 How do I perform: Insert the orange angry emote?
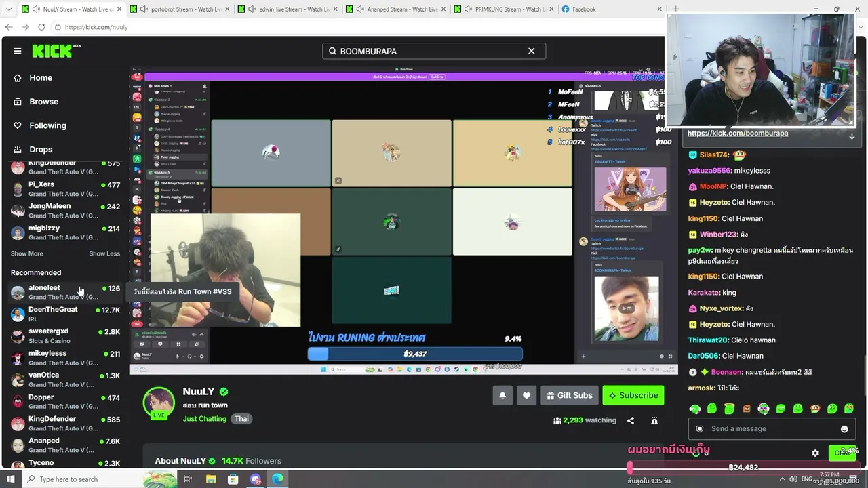click(x=747, y=409)
